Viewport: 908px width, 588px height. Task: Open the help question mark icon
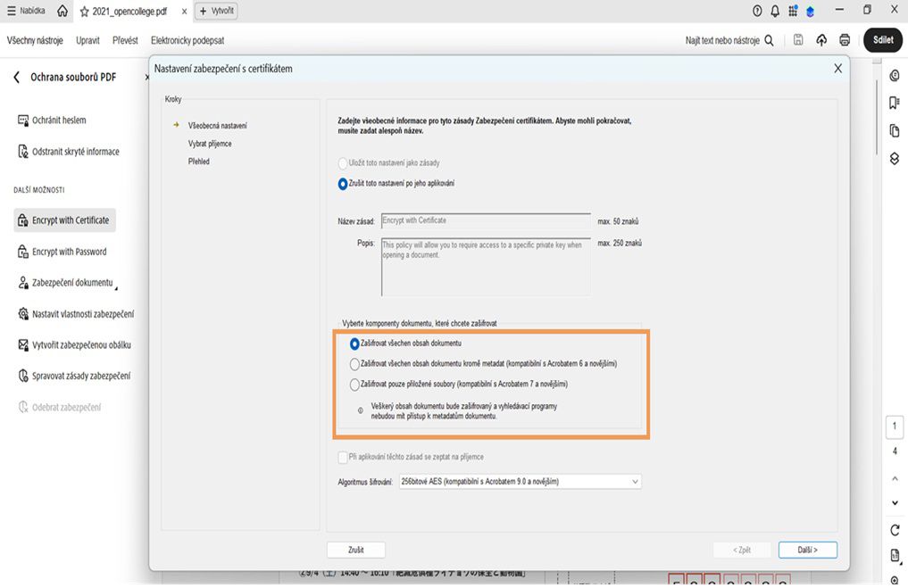point(757,11)
